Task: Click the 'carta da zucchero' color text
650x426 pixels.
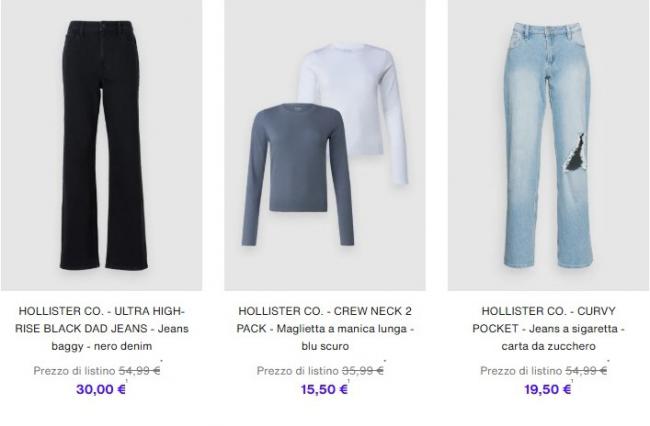Action: click(548, 346)
